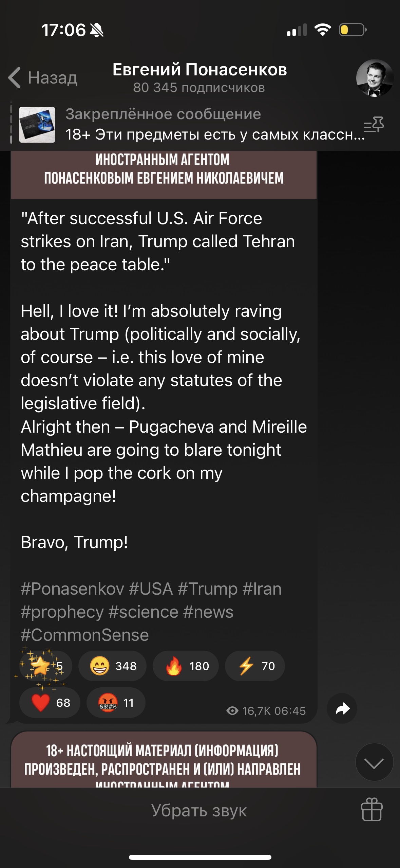
Task: Open the #Ponasenkov hashtag
Action: click(72, 589)
